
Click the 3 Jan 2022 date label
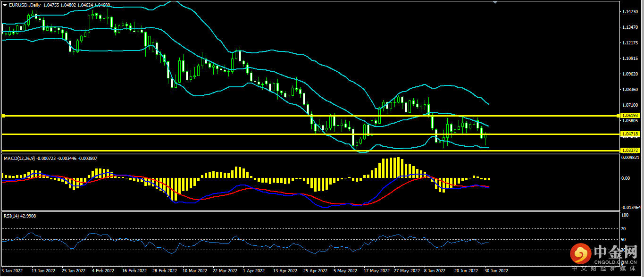pyautogui.click(x=12, y=271)
